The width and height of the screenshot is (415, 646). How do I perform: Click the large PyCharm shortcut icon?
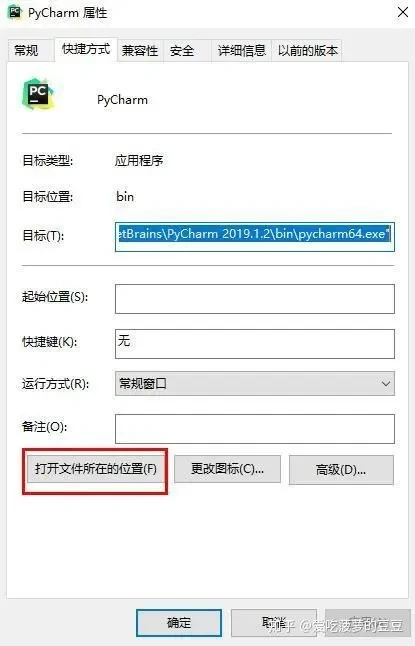(38, 94)
